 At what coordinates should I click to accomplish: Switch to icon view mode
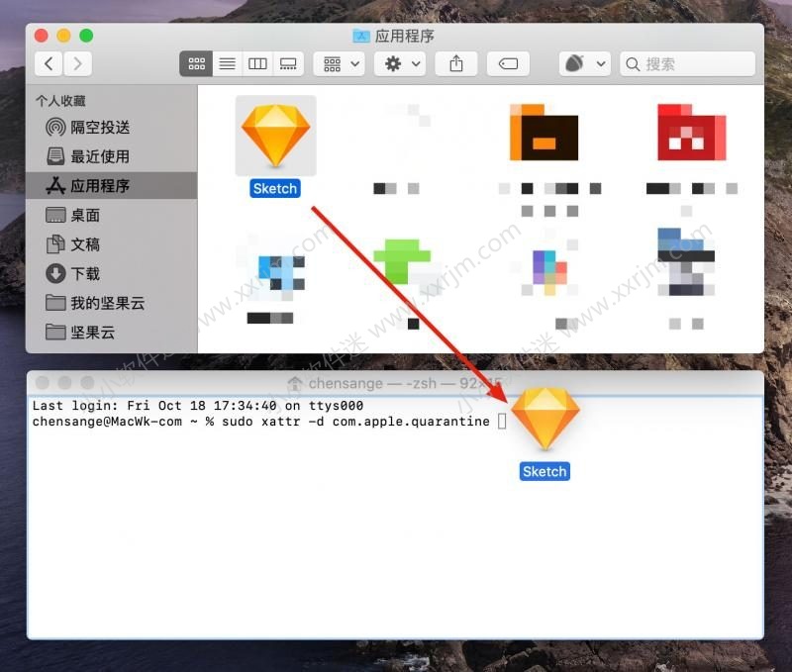pyautogui.click(x=196, y=63)
